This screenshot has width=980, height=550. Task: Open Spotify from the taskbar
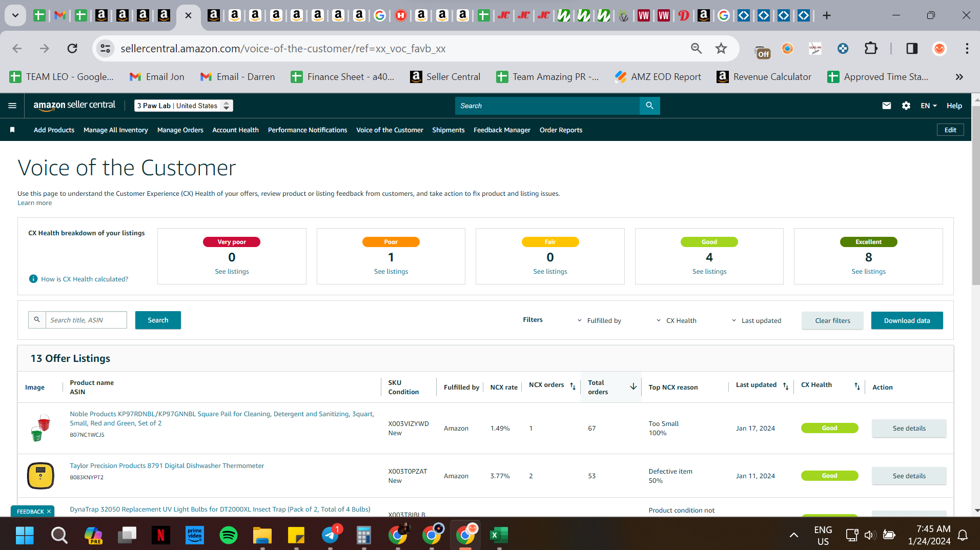228,535
